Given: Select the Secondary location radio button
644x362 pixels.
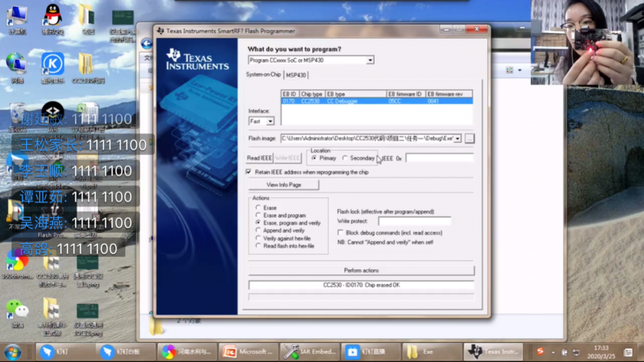Looking at the screenshot, I should coord(345,159).
